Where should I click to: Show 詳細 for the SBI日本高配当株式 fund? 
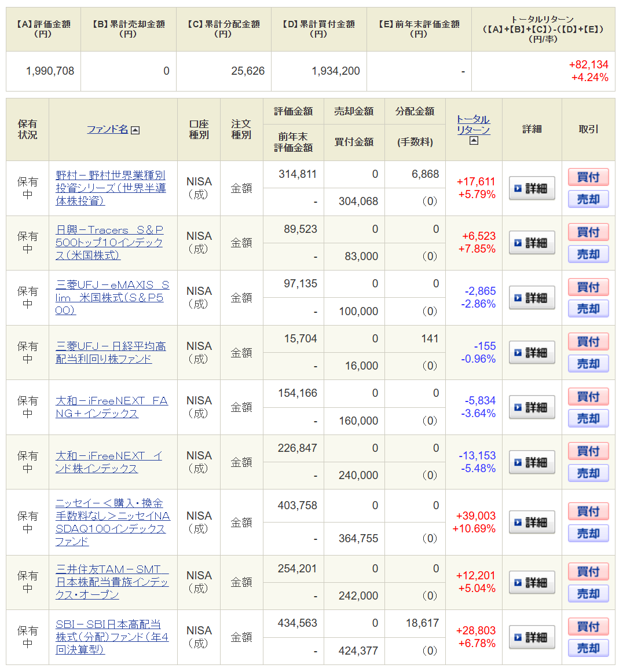tap(532, 637)
